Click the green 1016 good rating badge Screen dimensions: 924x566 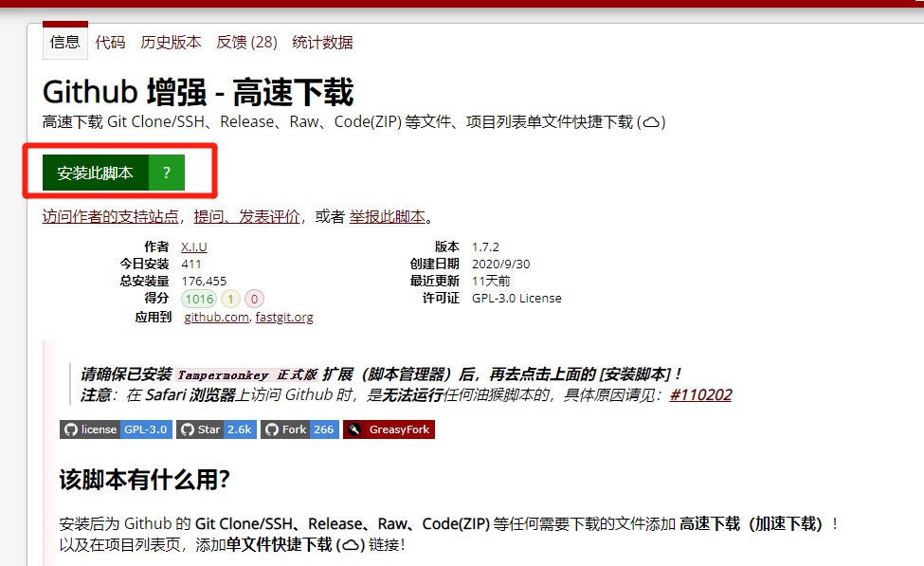pyautogui.click(x=199, y=299)
